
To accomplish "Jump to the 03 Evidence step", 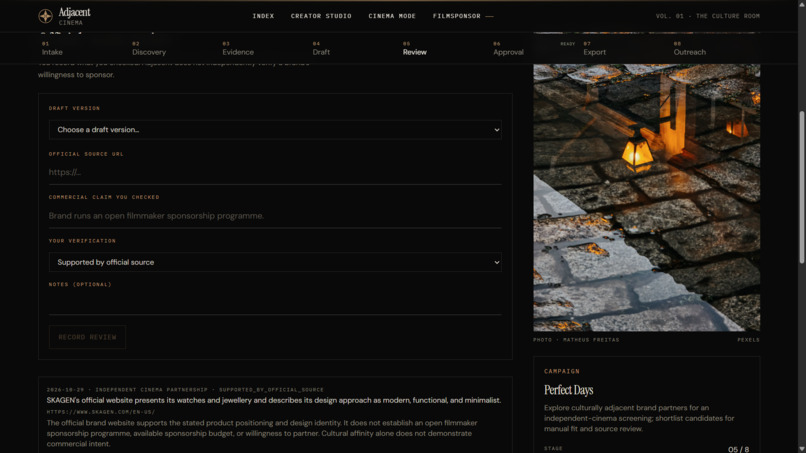I will [x=238, y=48].
